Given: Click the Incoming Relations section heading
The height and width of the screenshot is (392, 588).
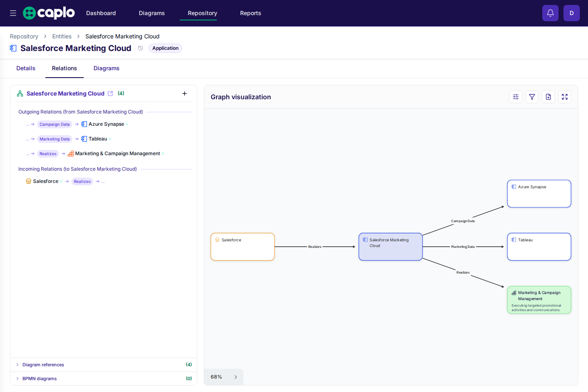Looking at the screenshot, I should point(78,169).
